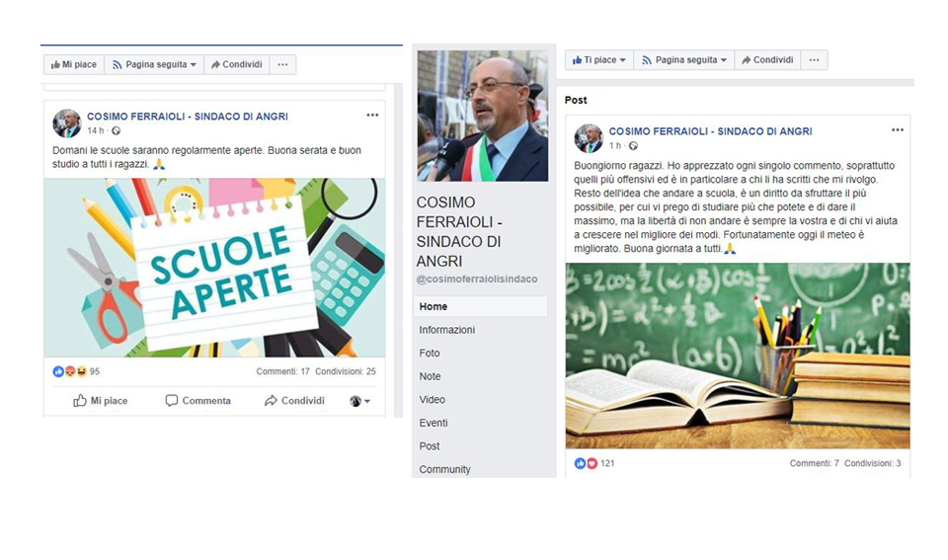Expand the right Pagina seguita dropdown
The image size is (948, 560).
[x=683, y=60]
